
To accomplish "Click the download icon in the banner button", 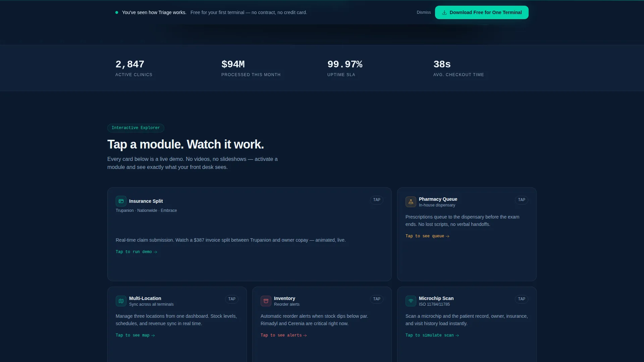I will tap(444, 12).
